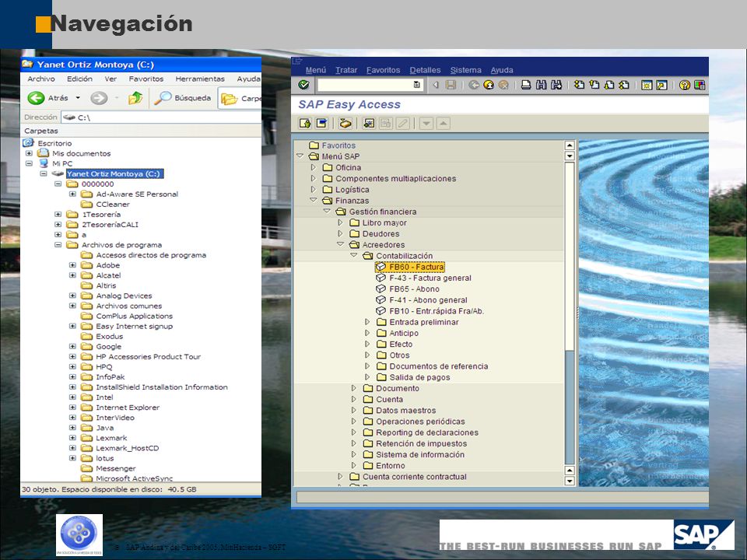Click the Atrás back button in Explorer

(47, 98)
